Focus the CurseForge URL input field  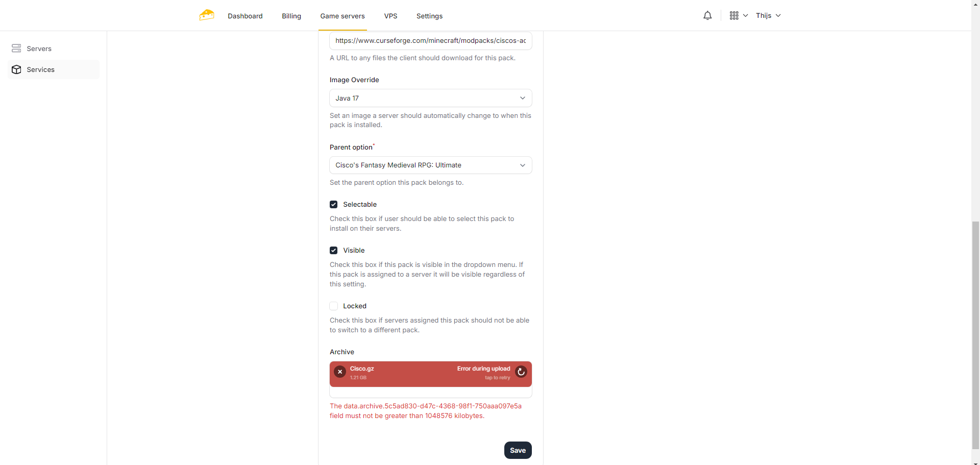tap(430, 41)
